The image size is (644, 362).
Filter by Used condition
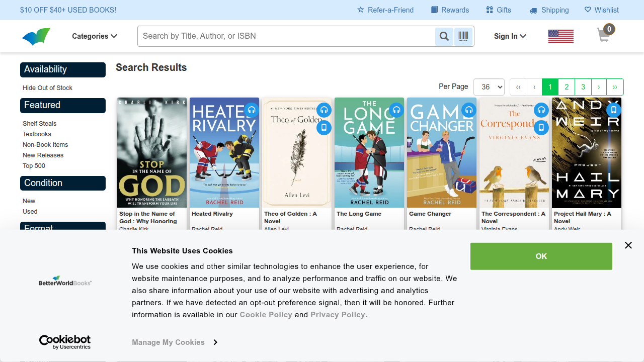pyautogui.click(x=30, y=212)
